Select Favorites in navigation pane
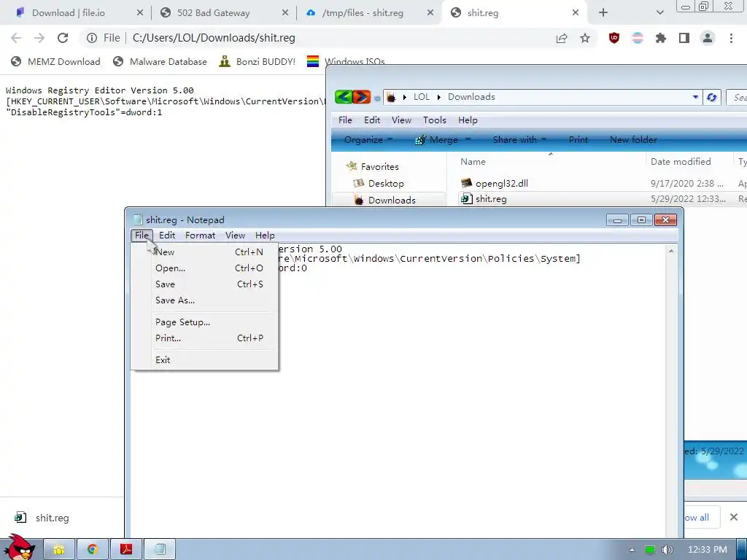The image size is (747, 560). coord(373,167)
